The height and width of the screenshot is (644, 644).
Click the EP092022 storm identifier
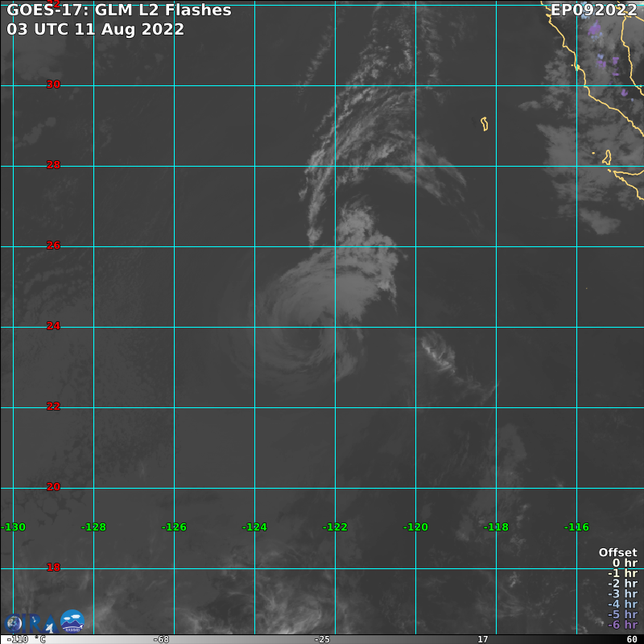pos(594,10)
